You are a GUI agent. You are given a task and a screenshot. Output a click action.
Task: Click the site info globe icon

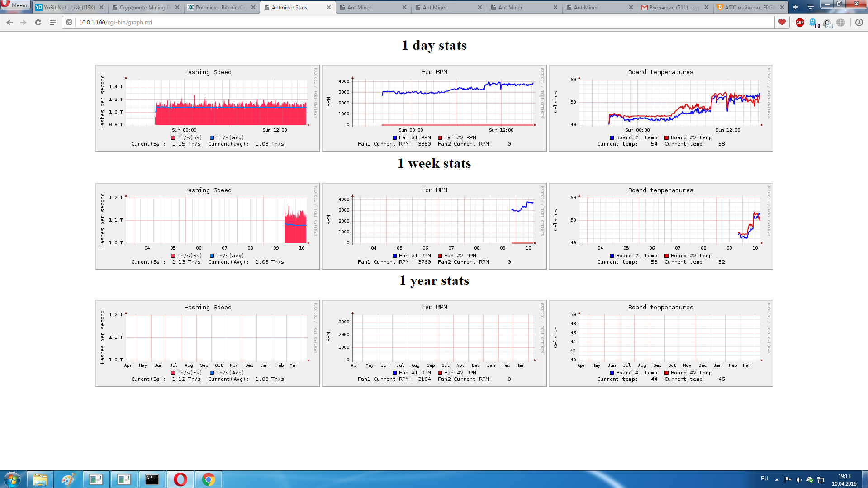69,22
